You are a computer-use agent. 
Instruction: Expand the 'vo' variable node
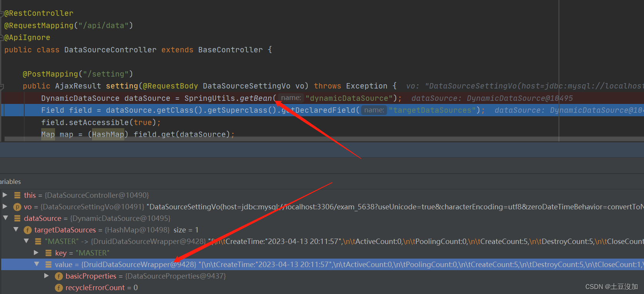[x=5, y=207]
